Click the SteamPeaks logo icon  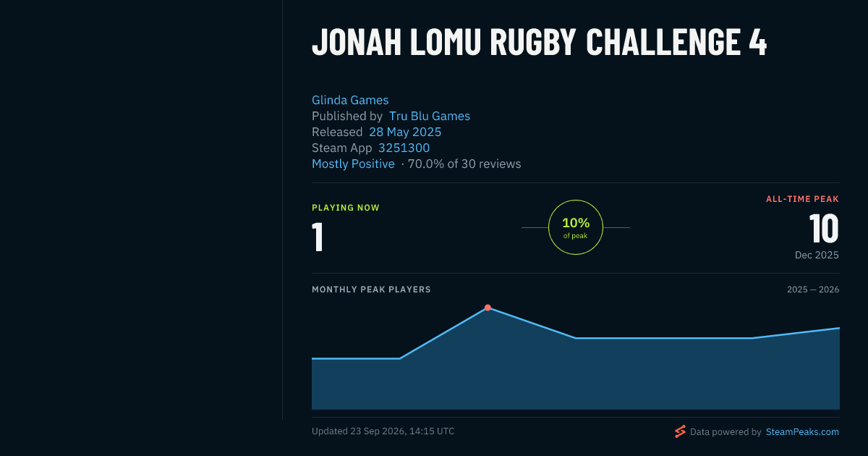[x=680, y=431]
